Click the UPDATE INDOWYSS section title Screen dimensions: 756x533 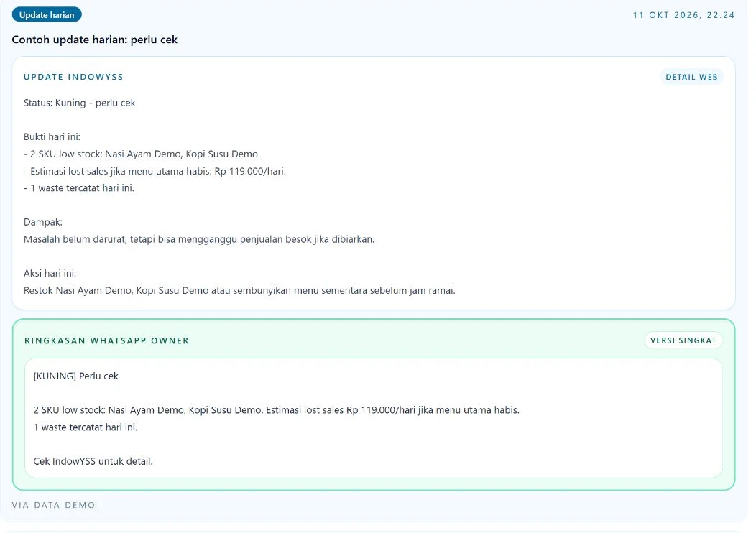tap(73, 77)
